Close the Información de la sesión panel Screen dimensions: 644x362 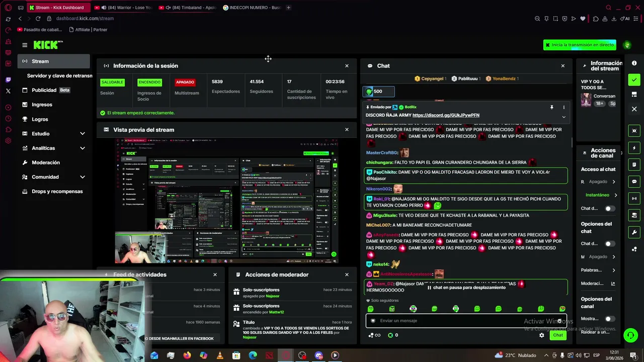click(x=347, y=66)
